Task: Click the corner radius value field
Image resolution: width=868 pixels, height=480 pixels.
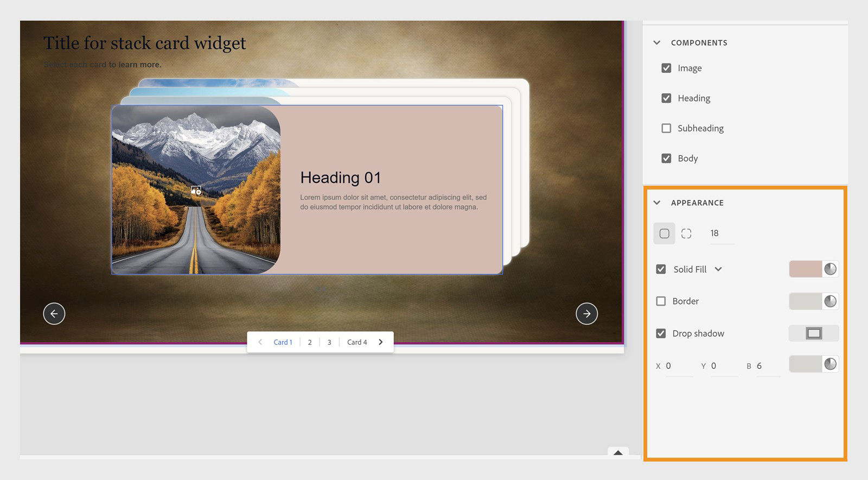Action: point(722,233)
